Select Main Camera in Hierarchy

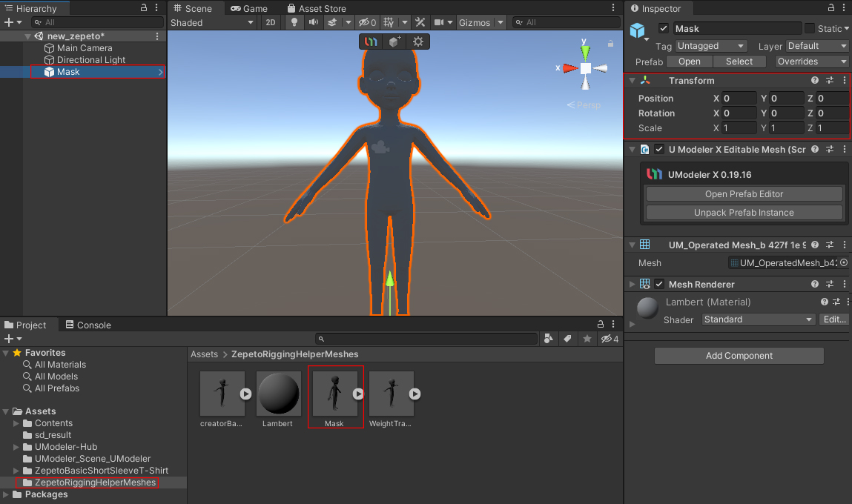tap(85, 47)
